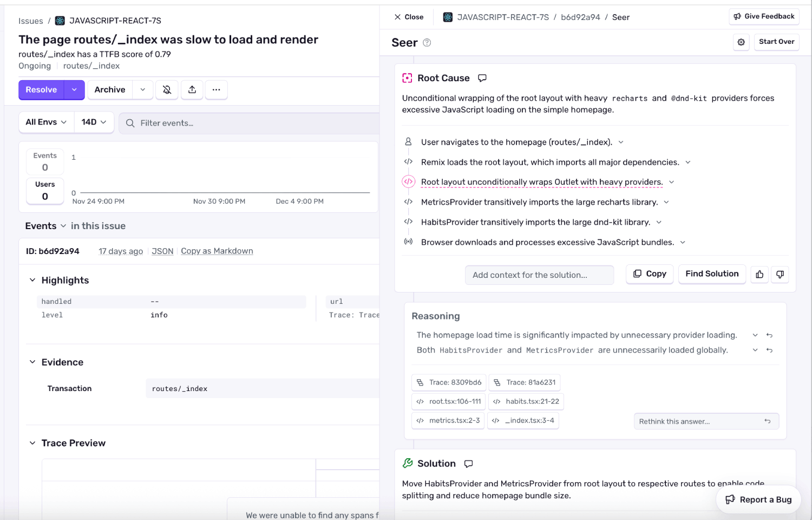Click the Add context for the solution field
The width and height of the screenshot is (812, 520).
(x=539, y=275)
